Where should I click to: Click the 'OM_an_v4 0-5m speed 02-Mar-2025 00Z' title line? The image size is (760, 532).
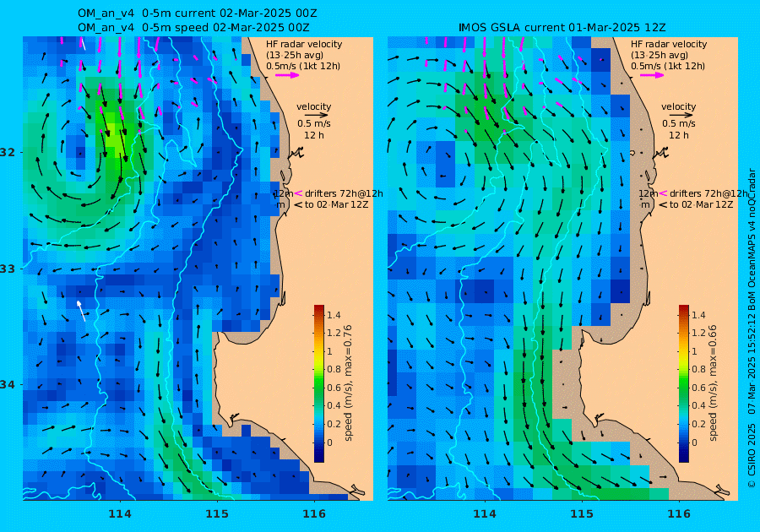tap(193, 28)
